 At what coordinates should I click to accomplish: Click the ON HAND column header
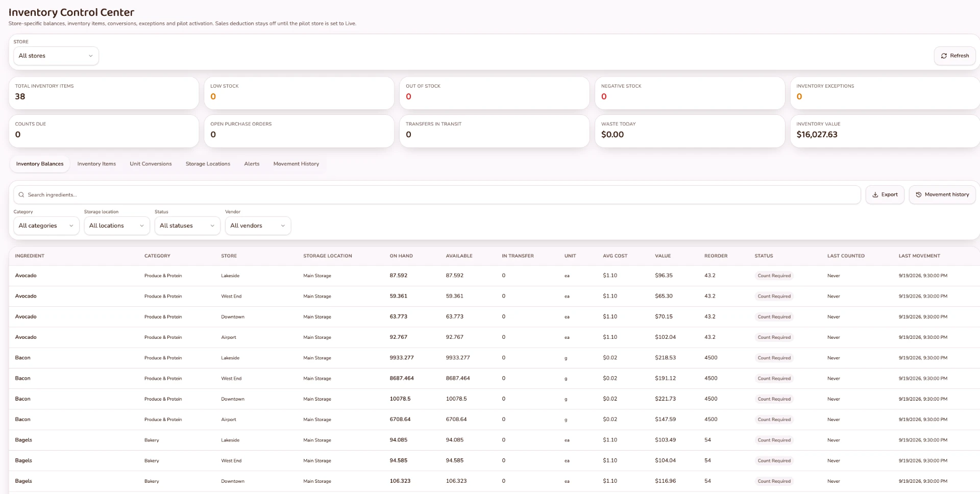401,256
